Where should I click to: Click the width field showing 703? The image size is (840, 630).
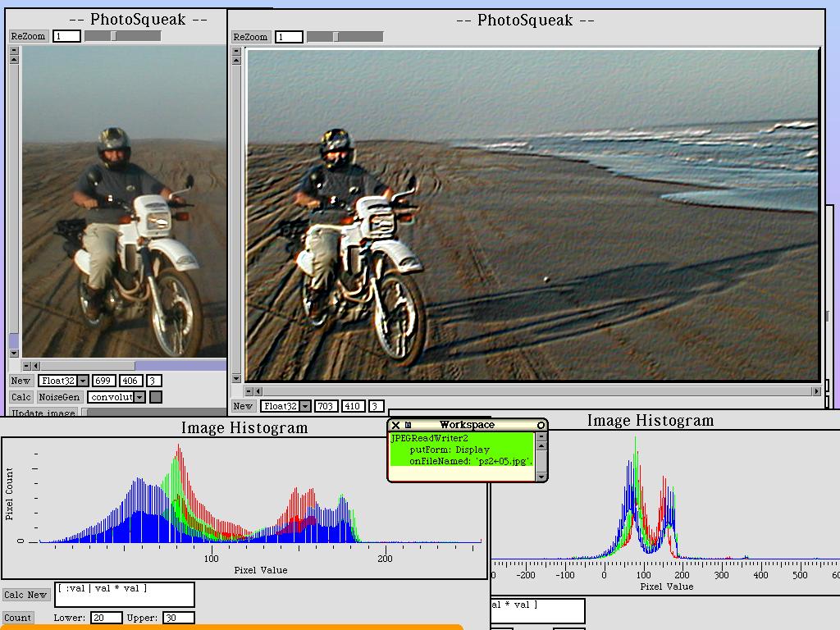(326, 406)
